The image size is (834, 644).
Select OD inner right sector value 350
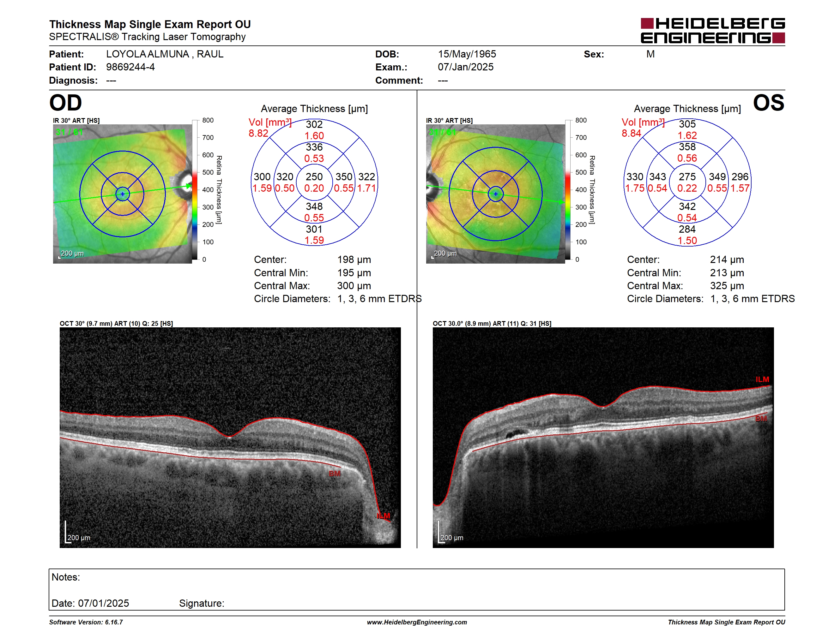coord(344,177)
